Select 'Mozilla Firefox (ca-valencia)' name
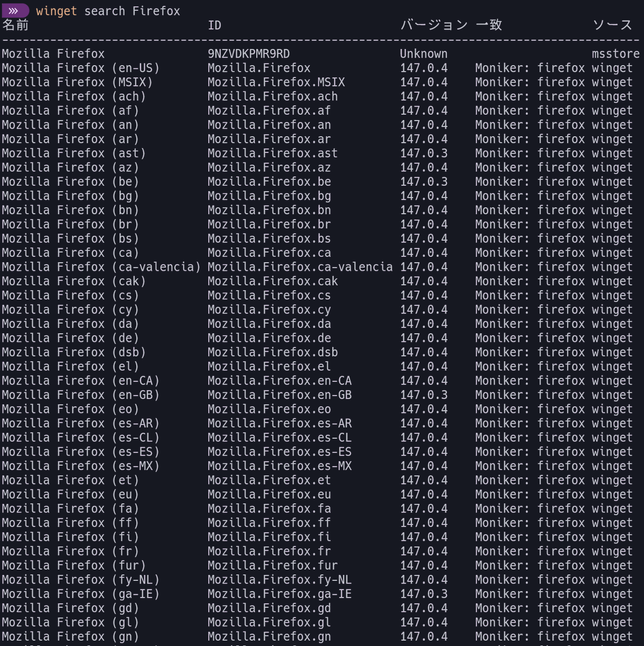Viewport: 644px width, 646px height. click(x=101, y=267)
